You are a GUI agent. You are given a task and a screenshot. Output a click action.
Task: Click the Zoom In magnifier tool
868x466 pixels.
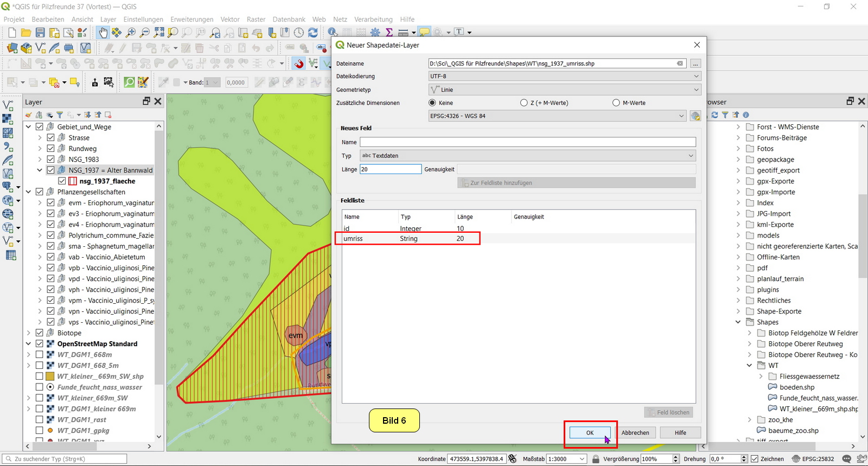pyautogui.click(x=131, y=33)
